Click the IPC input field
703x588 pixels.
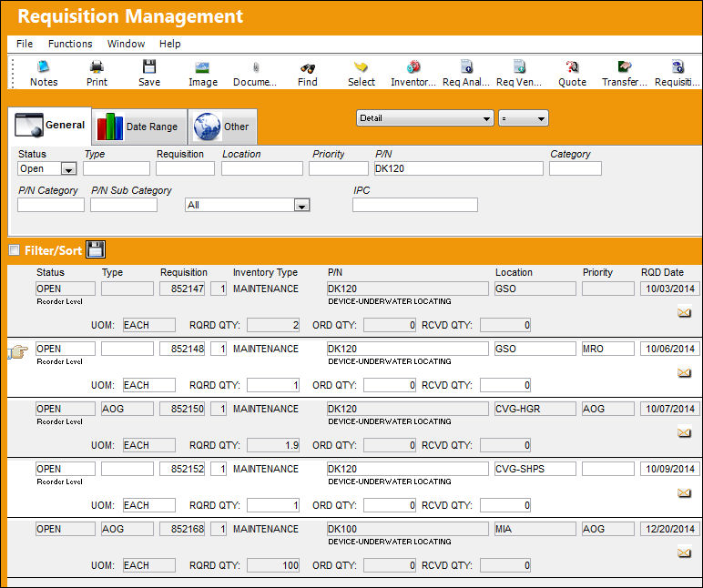pyautogui.click(x=415, y=205)
